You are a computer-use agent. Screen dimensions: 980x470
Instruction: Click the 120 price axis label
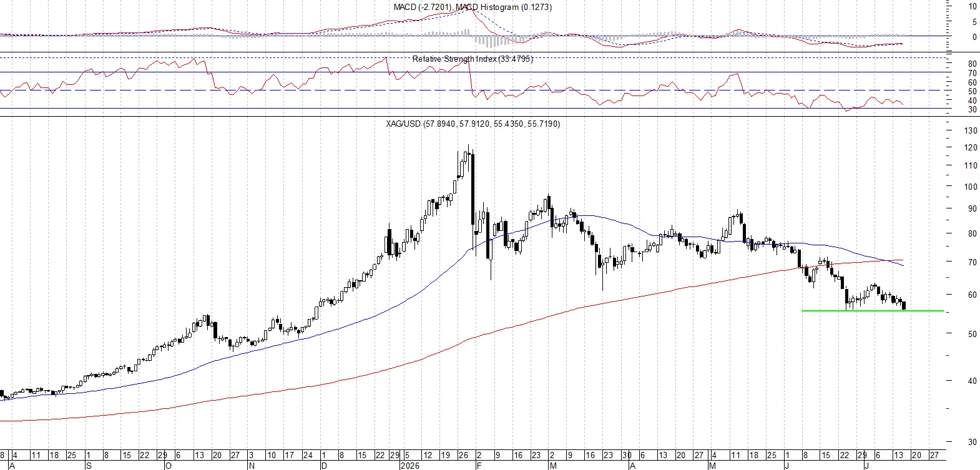click(x=971, y=148)
